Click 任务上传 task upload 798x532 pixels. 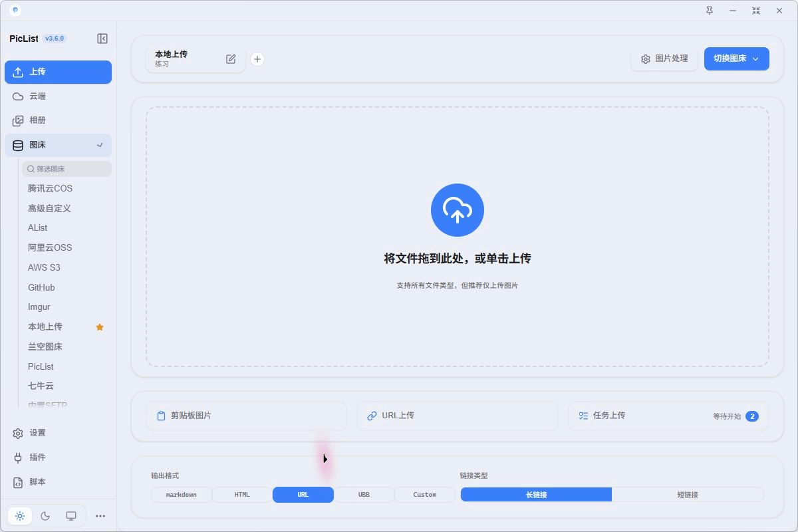tap(668, 416)
